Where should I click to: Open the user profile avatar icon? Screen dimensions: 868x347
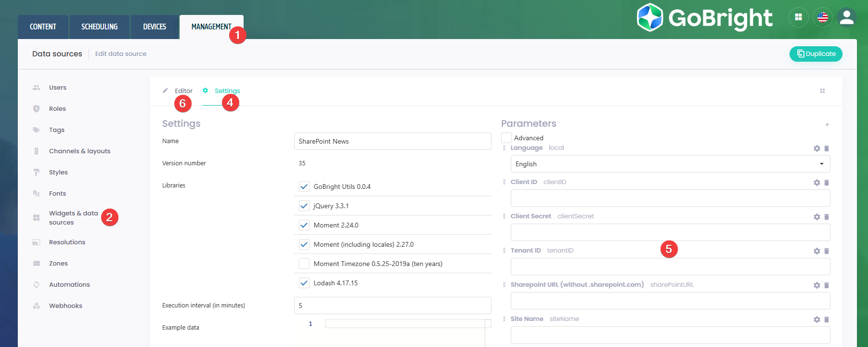846,17
